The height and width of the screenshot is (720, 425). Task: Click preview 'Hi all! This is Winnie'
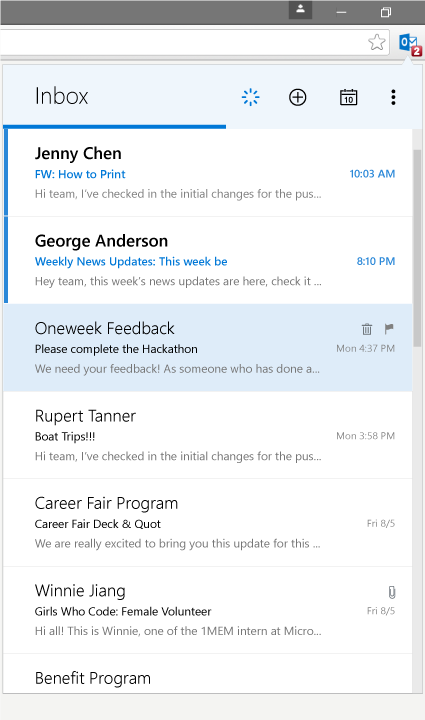point(178,631)
